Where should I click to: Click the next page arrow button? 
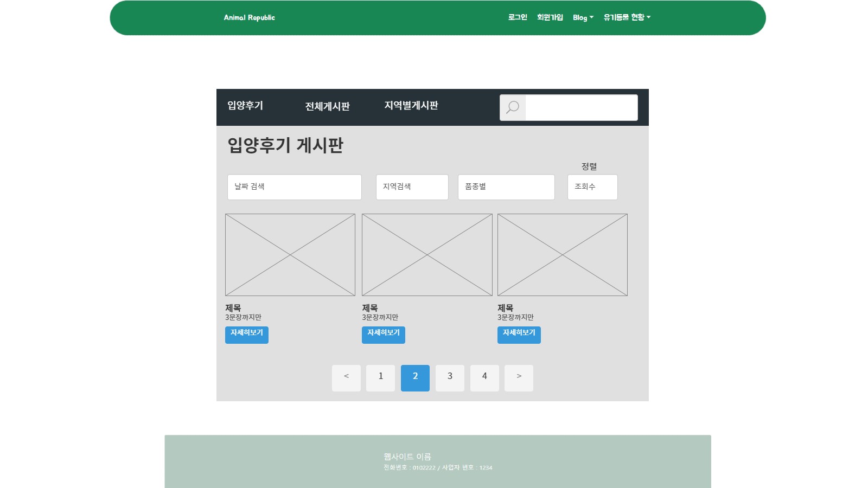(x=519, y=378)
